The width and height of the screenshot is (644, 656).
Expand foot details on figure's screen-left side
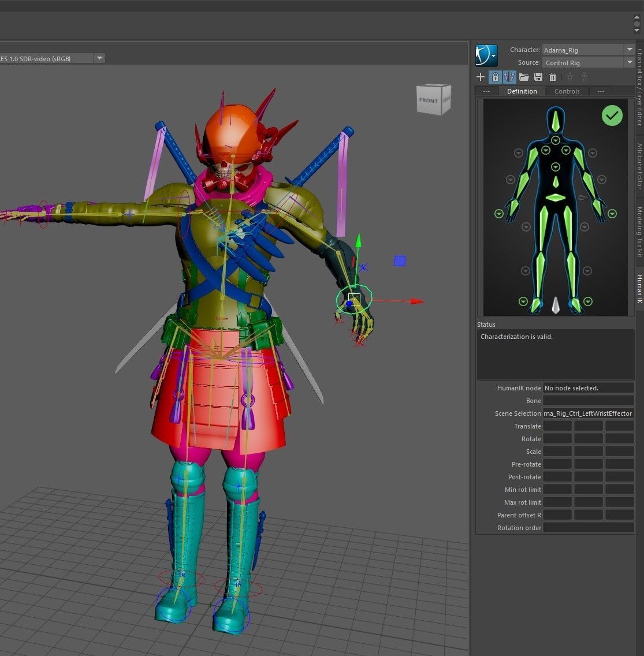pyautogui.click(x=523, y=301)
